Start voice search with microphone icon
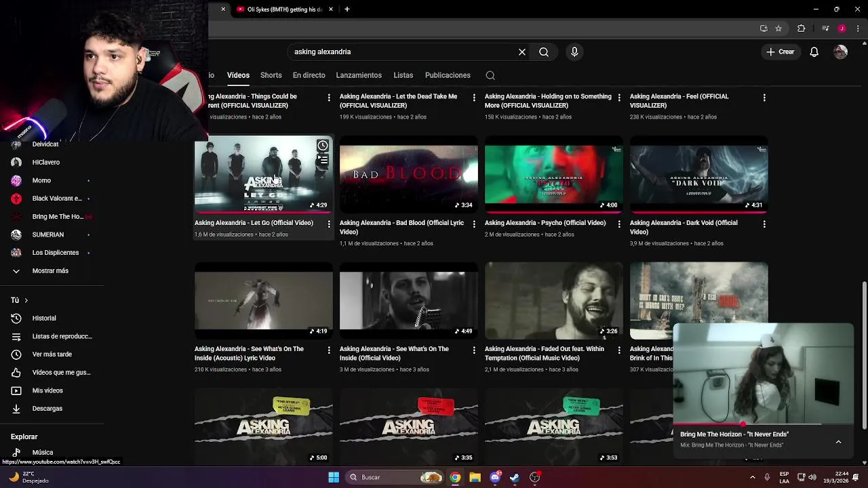The image size is (868, 488). 574,52
